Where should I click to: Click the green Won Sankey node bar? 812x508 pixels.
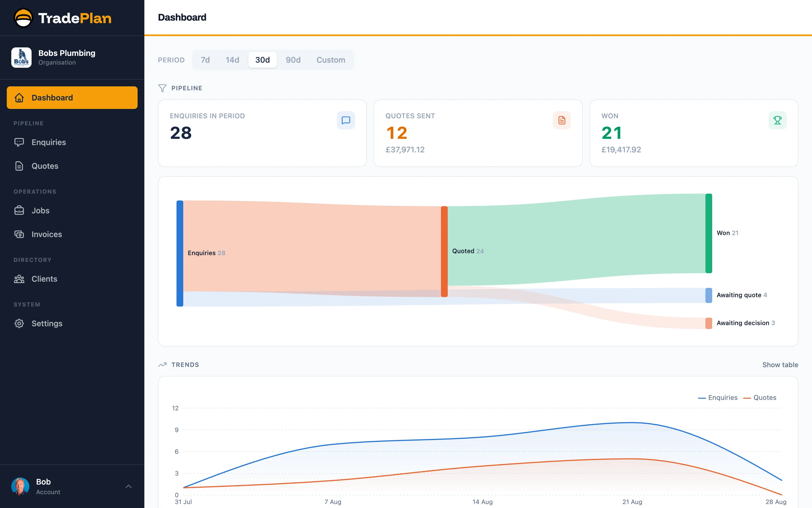(x=709, y=233)
